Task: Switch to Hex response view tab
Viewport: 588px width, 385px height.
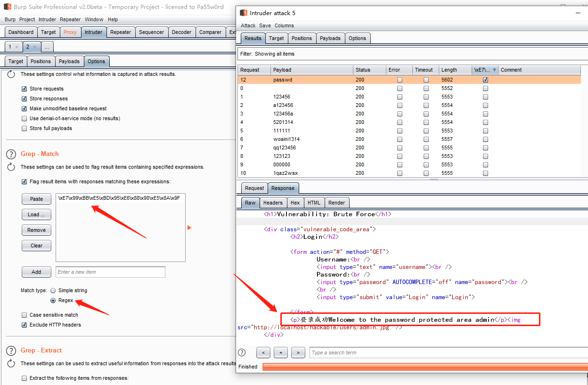Action: pyautogui.click(x=295, y=203)
